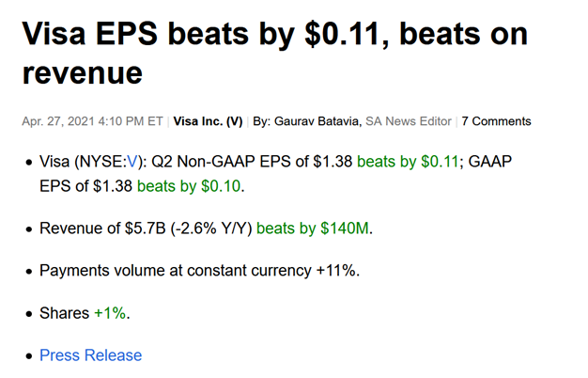Screen dimensions: 588x378
Task: Click the blue V ticker after NYSE
Action: pos(132,162)
